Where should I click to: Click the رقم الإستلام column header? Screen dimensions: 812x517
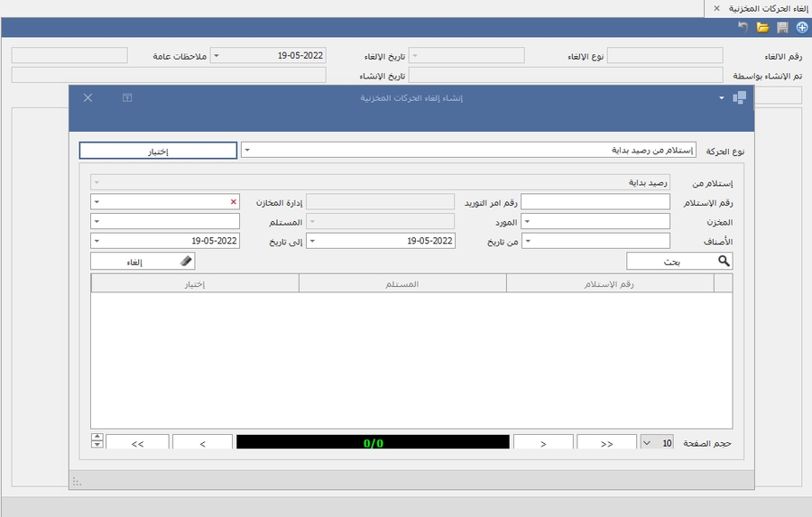(610, 284)
